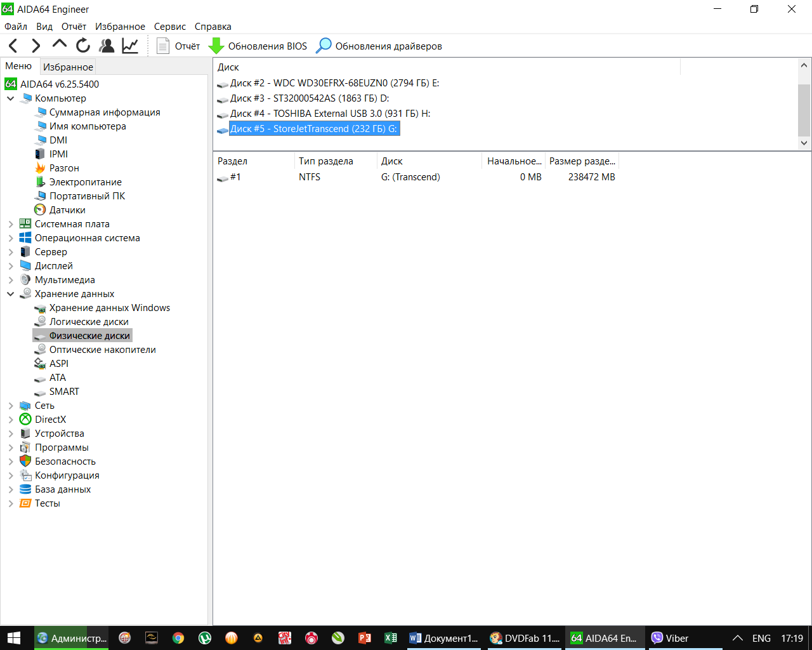Screen dimensions: 812x650
Task: Open the Windows Start menu
Action: pyautogui.click(x=14, y=638)
